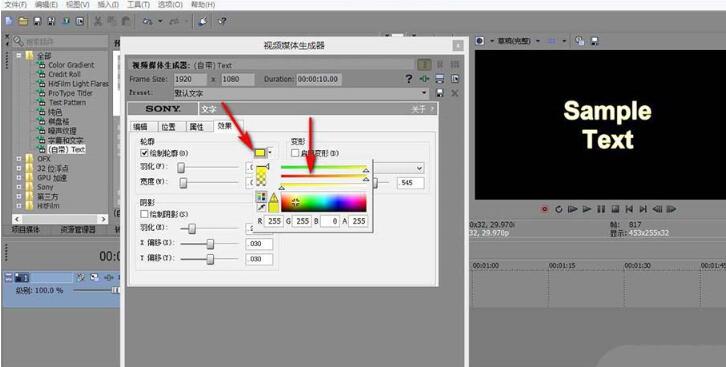Click Play From Start under preview
This screenshot has height=367, width=726.
pos(573,209)
